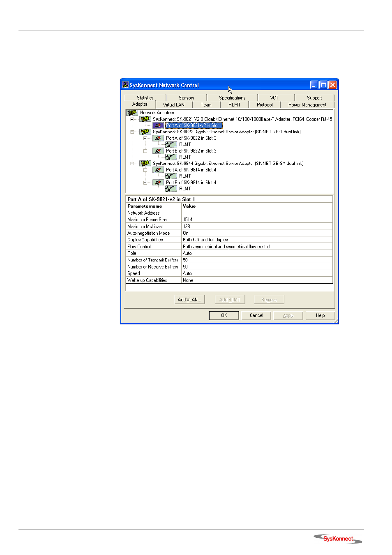Click the RLMT icon under Port A of SK-9844
Viewport: 392px width, 555px height.
pos(171,176)
